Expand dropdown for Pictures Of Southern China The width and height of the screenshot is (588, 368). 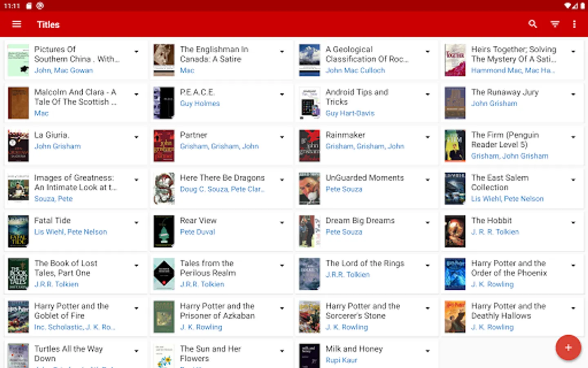coord(136,52)
